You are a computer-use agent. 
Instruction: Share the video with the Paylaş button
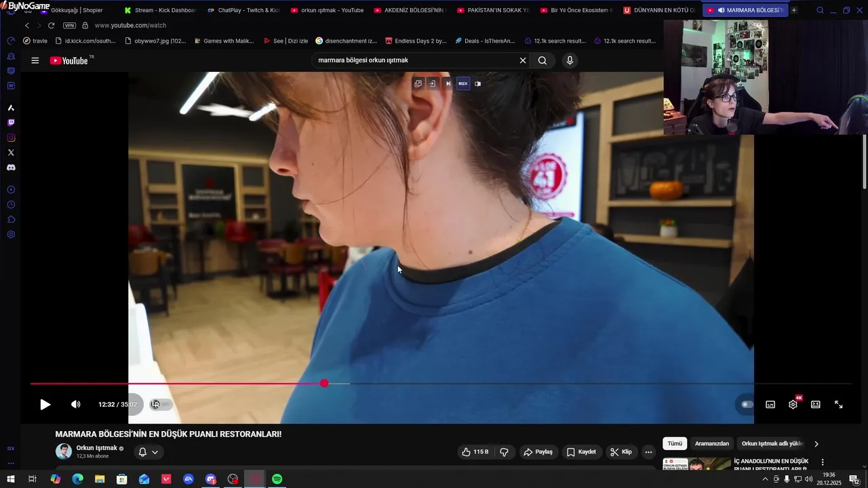click(x=538, y=452)
